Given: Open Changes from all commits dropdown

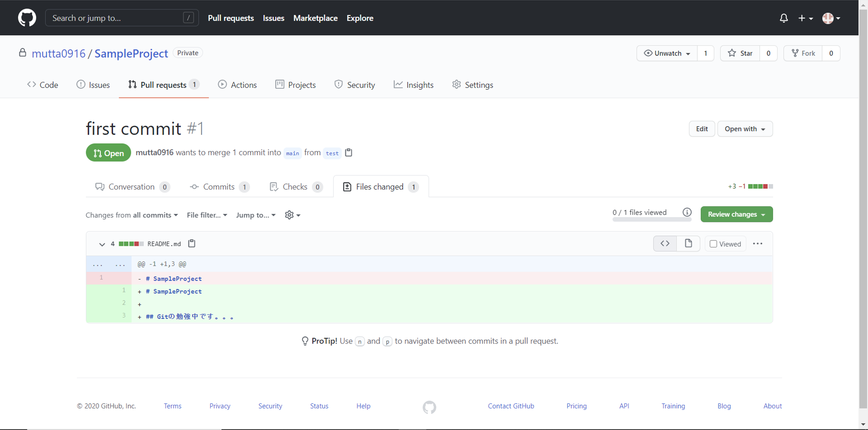Looking at the screenshot, I should tap(132, 215).
